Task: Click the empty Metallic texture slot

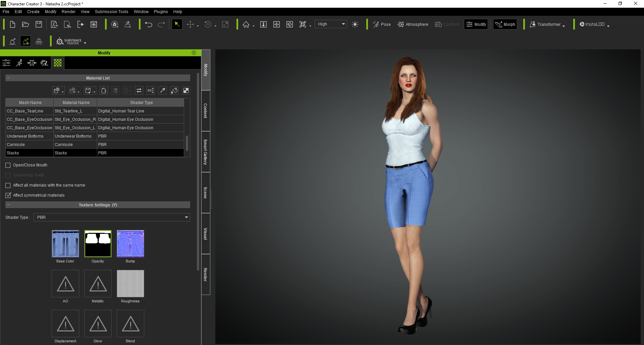Action: [x=98, y=284]
